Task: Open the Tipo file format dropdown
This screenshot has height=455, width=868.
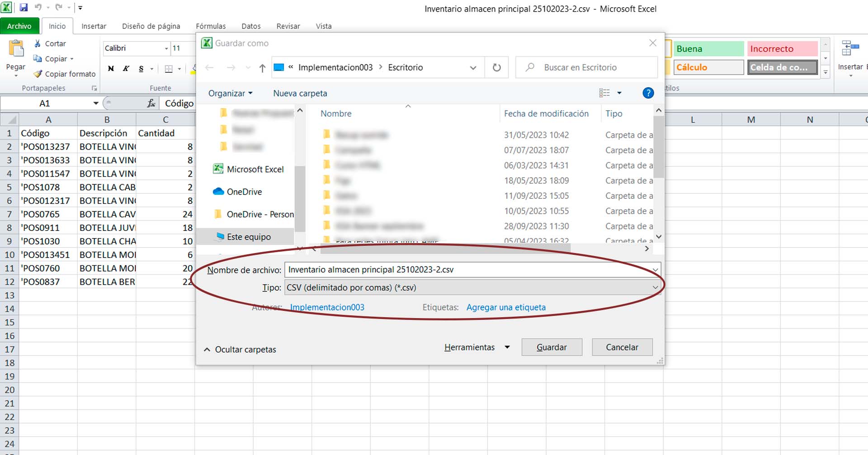Action: point(472,287)
